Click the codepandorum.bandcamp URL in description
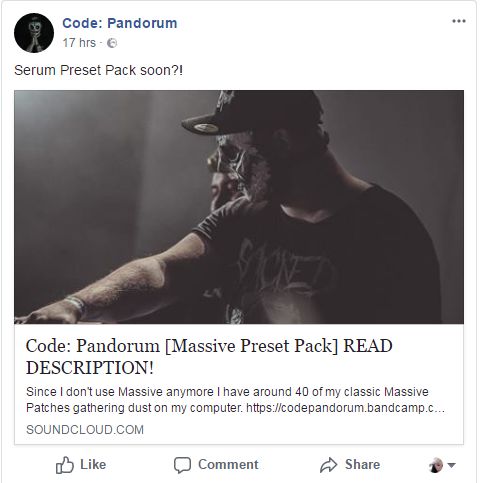Image resolution: width=481 pixels, height=483 pixels. point(345,408)
